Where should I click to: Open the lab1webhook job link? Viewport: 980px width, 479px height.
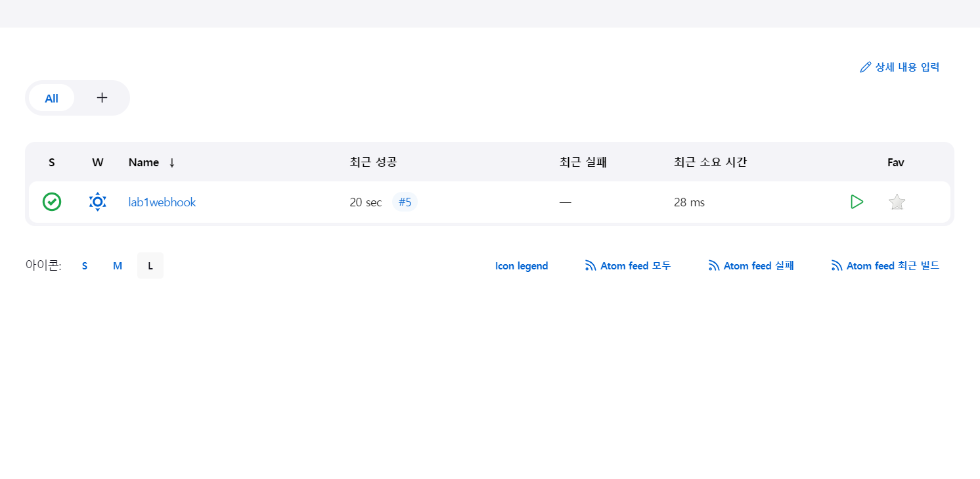click(x=162, y=202)
